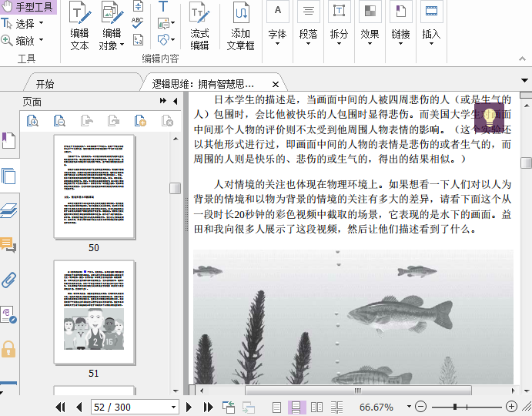Show the comments panel in the sidebar
This screenshot has width=532, height=416.
[8, 246]
